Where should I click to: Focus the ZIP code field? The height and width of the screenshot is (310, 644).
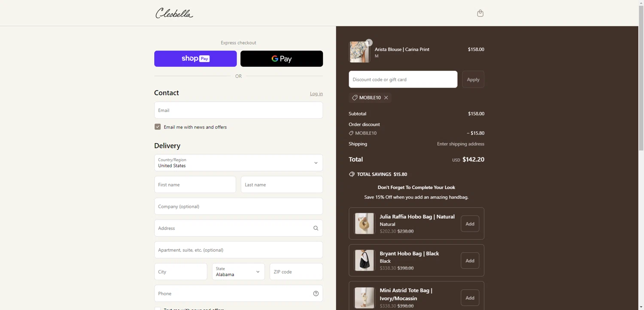(296, 272)
